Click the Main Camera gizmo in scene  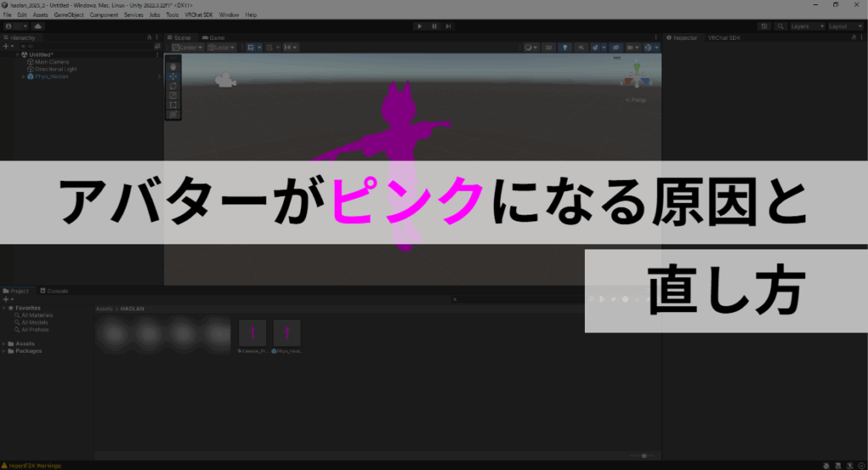coord(225,81)
